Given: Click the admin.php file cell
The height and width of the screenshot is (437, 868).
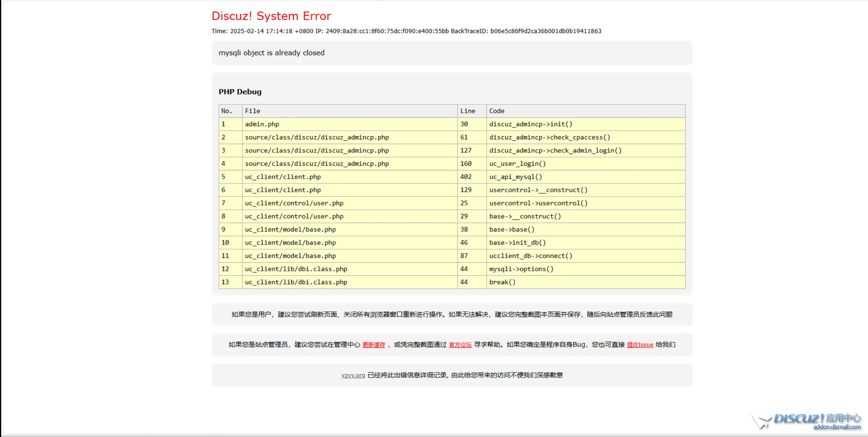Looking at the screenshot, I should 262,124.
